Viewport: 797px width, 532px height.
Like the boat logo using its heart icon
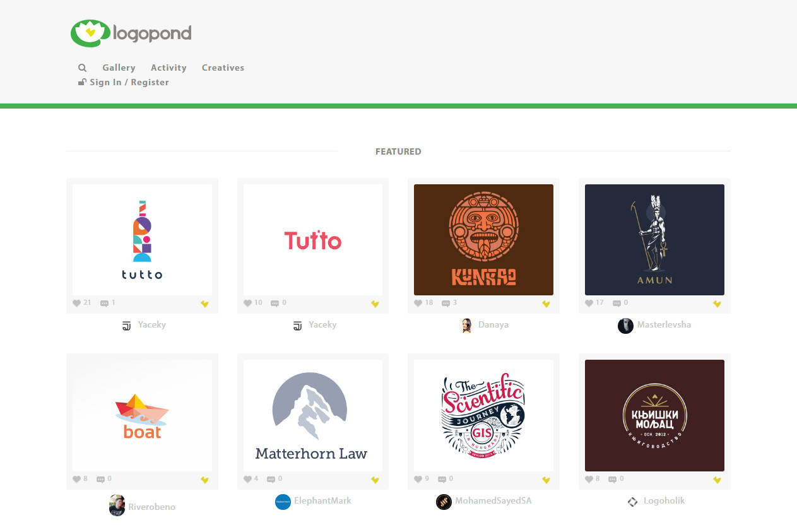pos(77,479)
